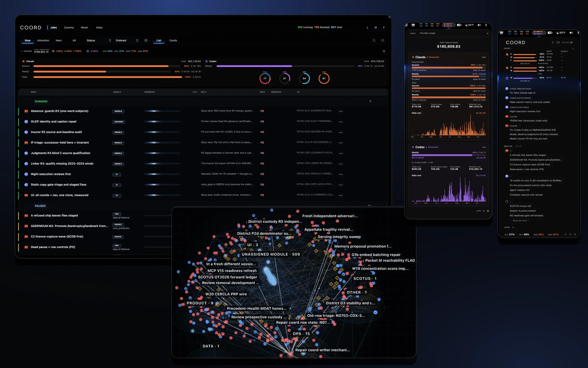The width and height of the screenshot is (588, 368).
Task: Click refresh icon in COORD popover footer
Action: click(x=570, y=234)
